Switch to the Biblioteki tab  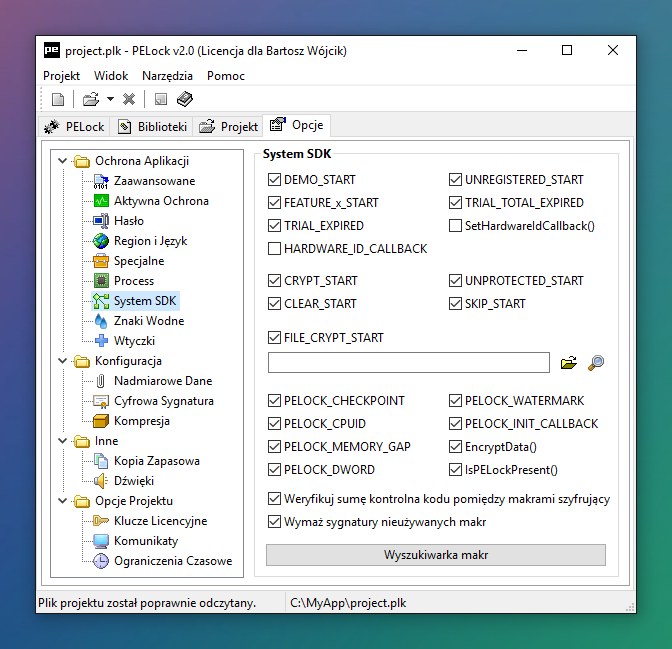coord(152,127)
